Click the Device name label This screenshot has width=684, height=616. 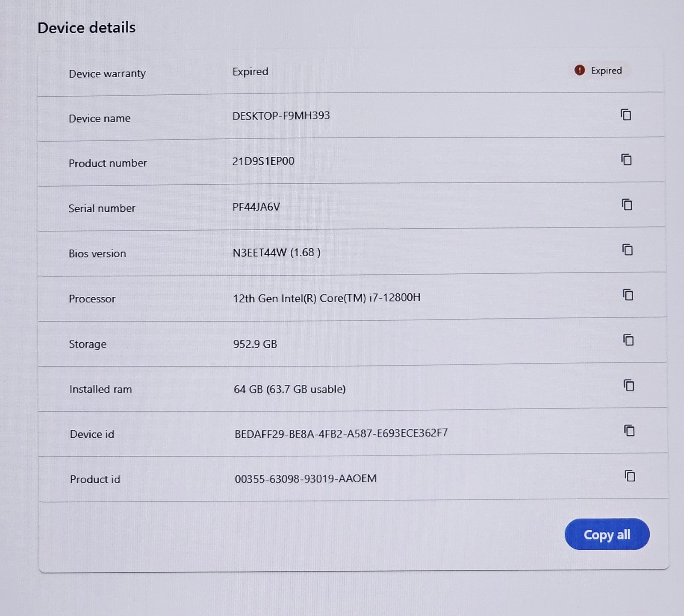pos(99,118)
